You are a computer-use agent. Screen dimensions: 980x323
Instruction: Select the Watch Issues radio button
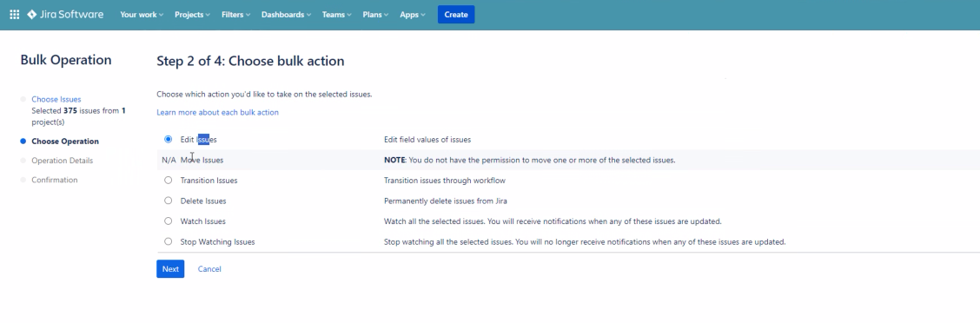169,221
